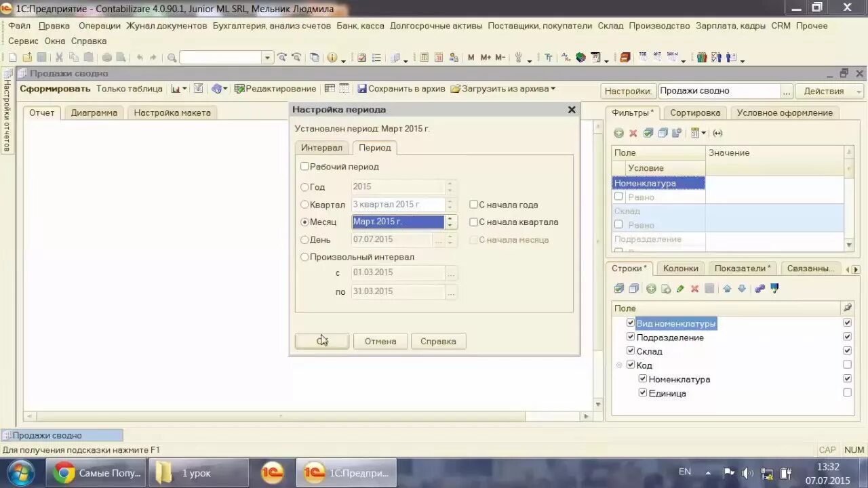Click Move up arrow icon in Строки toolbar
Screen dimensions: 868x488
tap(727, 289)
